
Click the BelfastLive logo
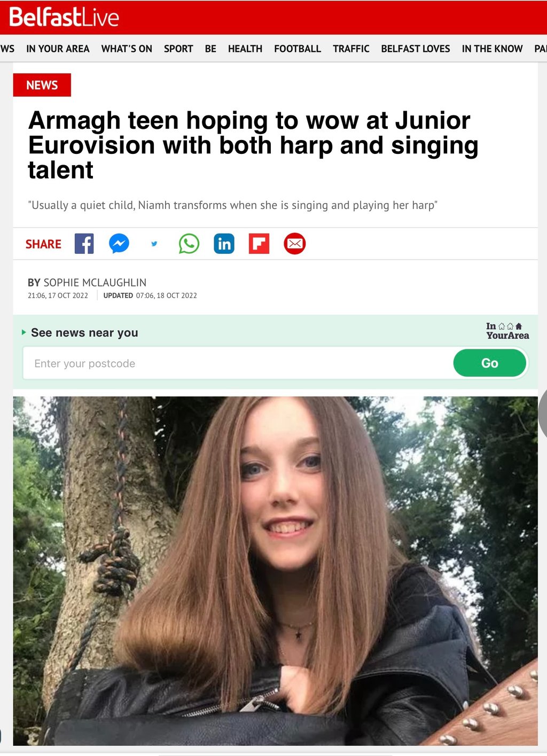pyautogui.click(x=64, y=17)
